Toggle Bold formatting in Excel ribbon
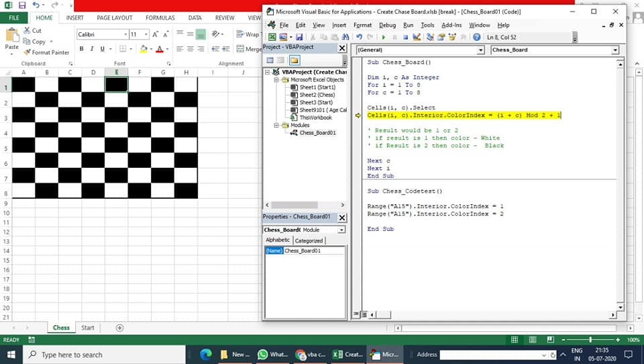 pos(81,49)
